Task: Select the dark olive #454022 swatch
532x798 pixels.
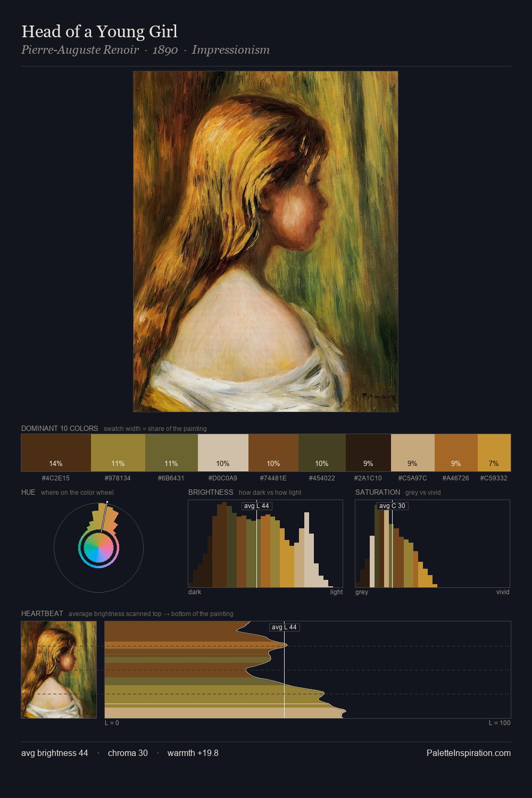Action: [x=322, y=453]
